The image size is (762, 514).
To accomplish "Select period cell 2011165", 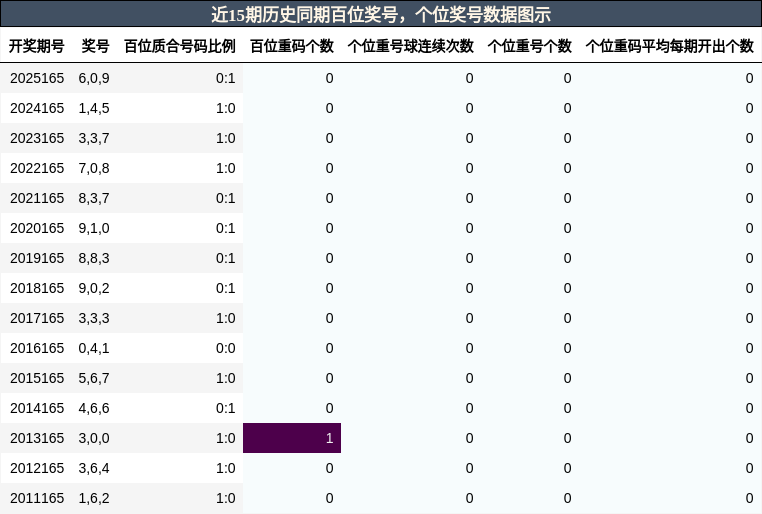I will 37,498.
